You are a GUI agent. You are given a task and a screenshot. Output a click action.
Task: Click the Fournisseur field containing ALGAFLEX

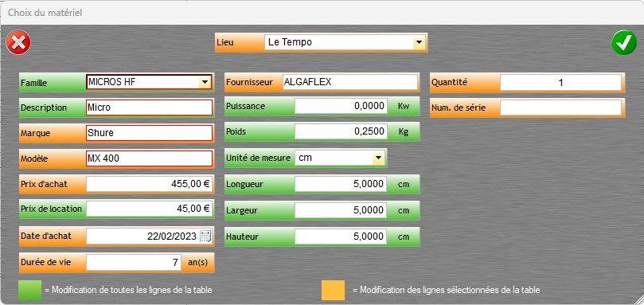[x=350, y=82]
